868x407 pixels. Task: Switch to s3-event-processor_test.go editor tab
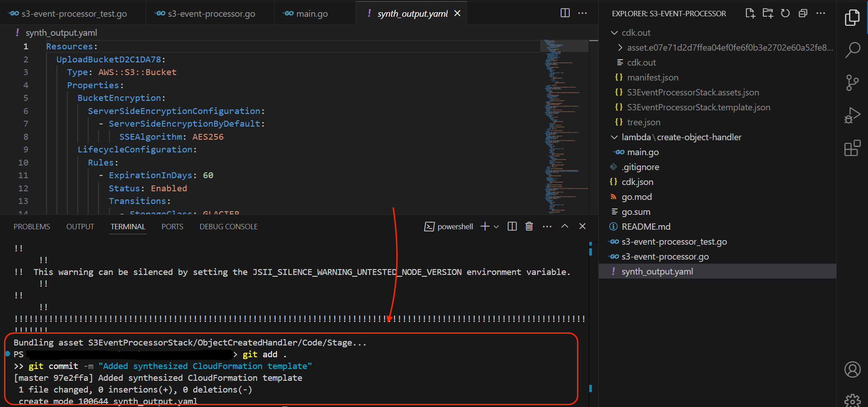[73, 14]
